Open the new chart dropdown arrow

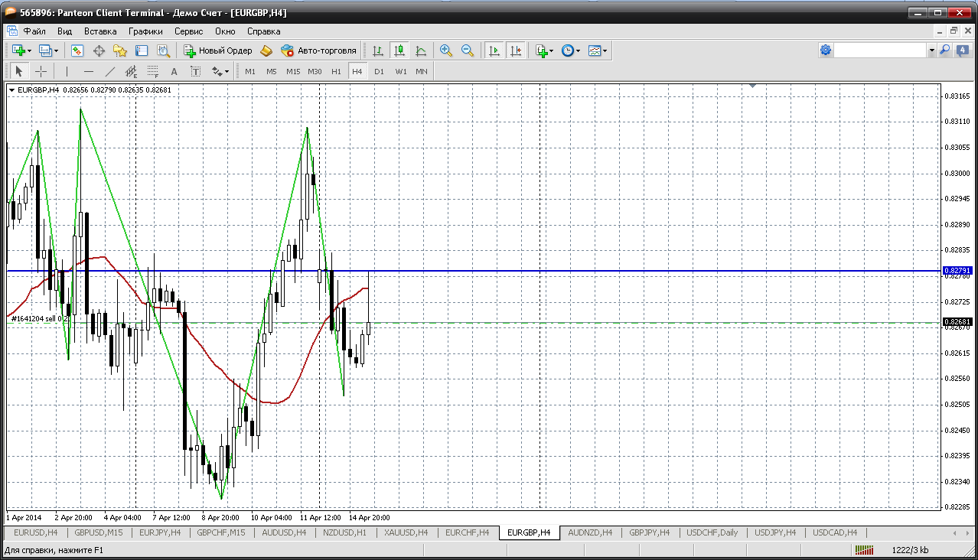(29, 50)
